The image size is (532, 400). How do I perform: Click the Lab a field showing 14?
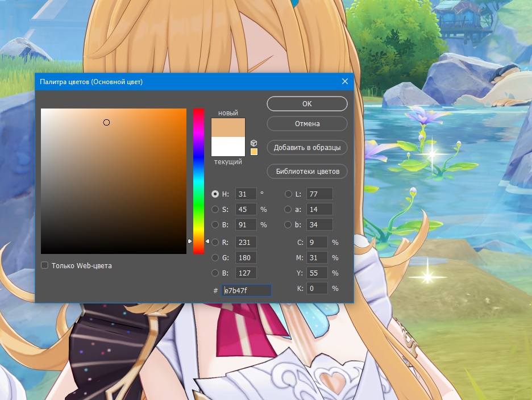click(319, 209)
